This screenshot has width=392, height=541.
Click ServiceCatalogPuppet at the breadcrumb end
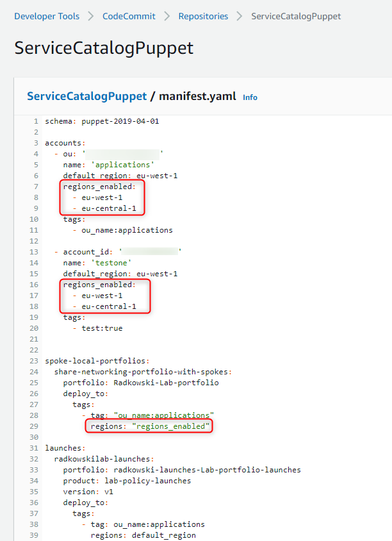pos(296,16)
